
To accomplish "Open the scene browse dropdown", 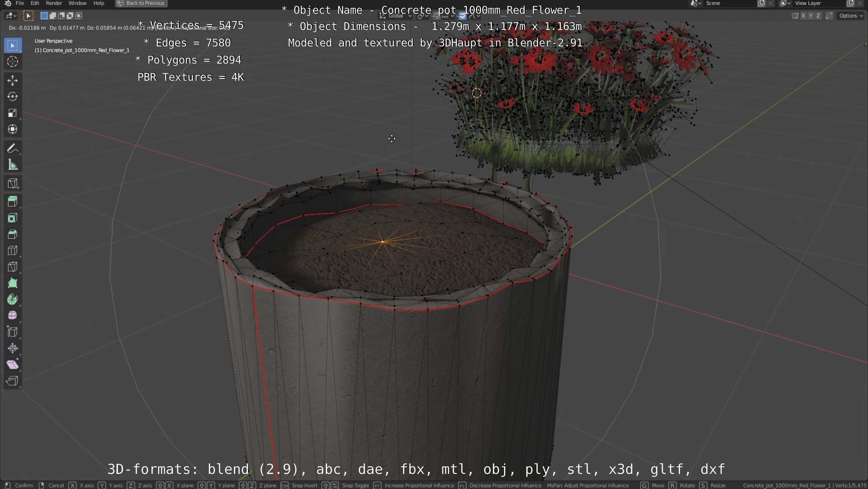I will (696, 3).
